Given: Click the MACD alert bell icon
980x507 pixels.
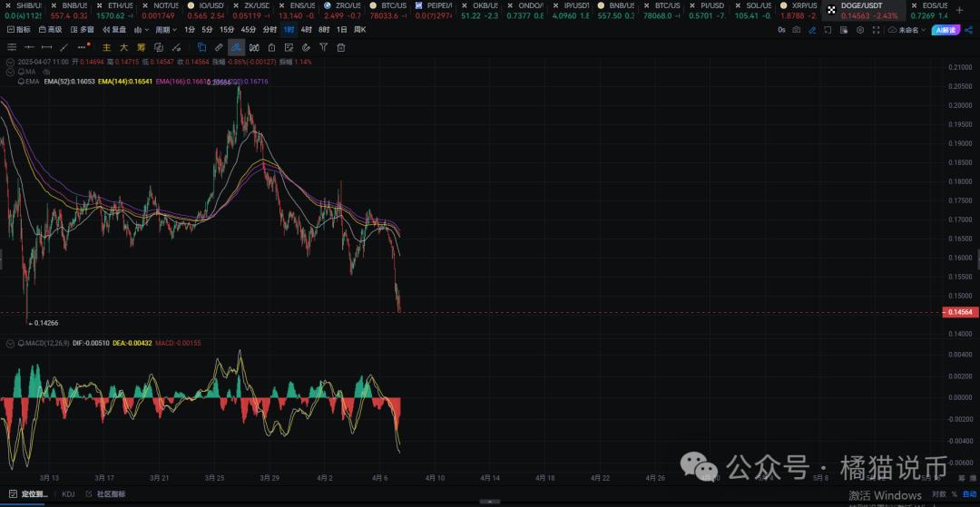Looking at the screenshot, I should pyautogui.click(x=21, y=344).
